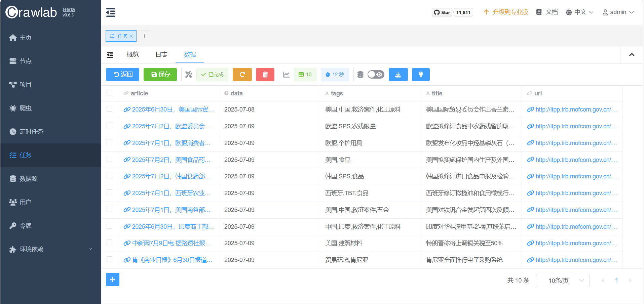Click the lightbulb icon in the toolbar
The height and width of the screenshot is (304, 644).
click(421, 74)
